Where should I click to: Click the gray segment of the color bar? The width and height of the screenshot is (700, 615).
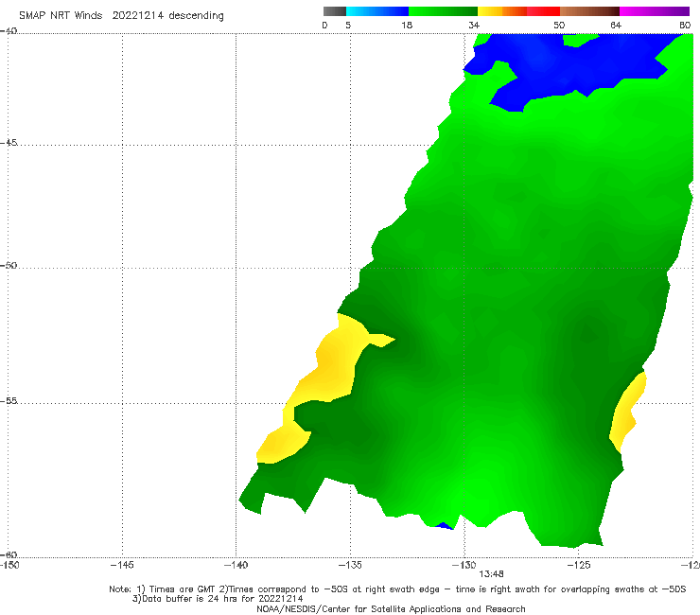[335, 11]
